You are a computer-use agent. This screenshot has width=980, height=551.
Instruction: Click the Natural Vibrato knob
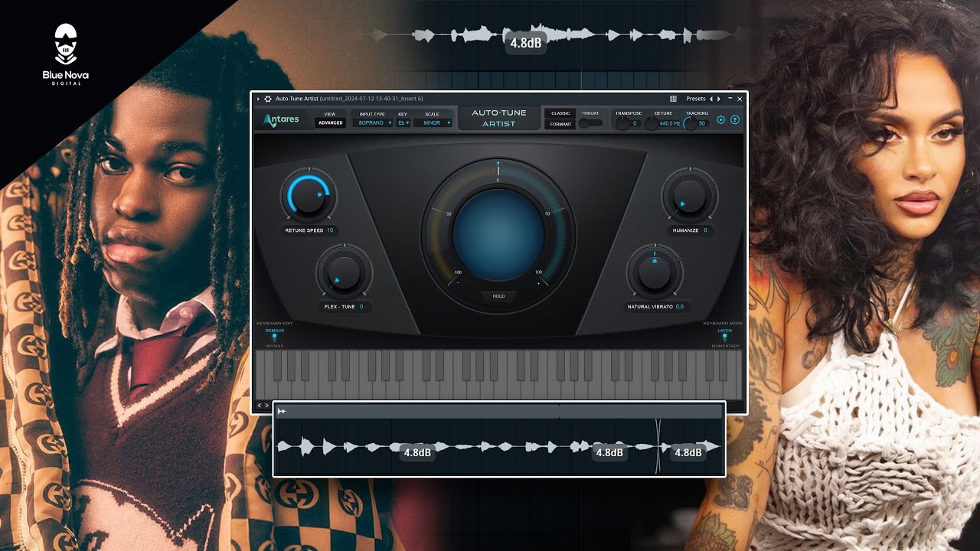654,272
